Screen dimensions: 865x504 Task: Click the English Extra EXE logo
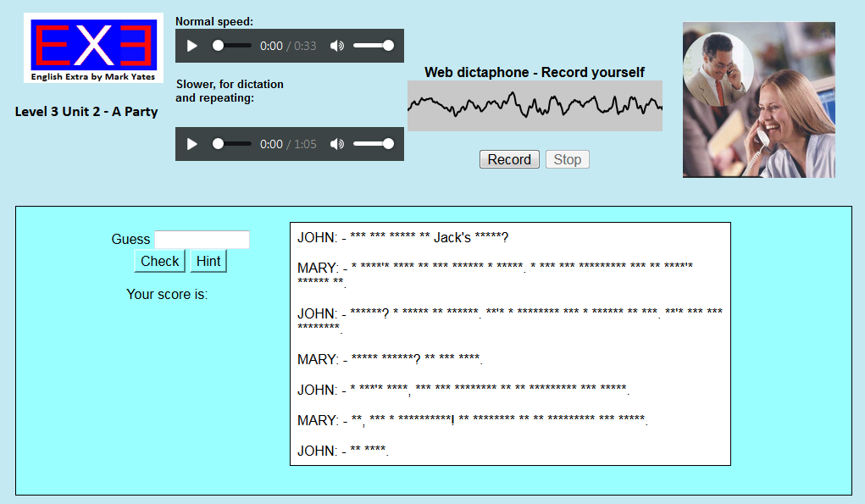[x=93, y=48]
